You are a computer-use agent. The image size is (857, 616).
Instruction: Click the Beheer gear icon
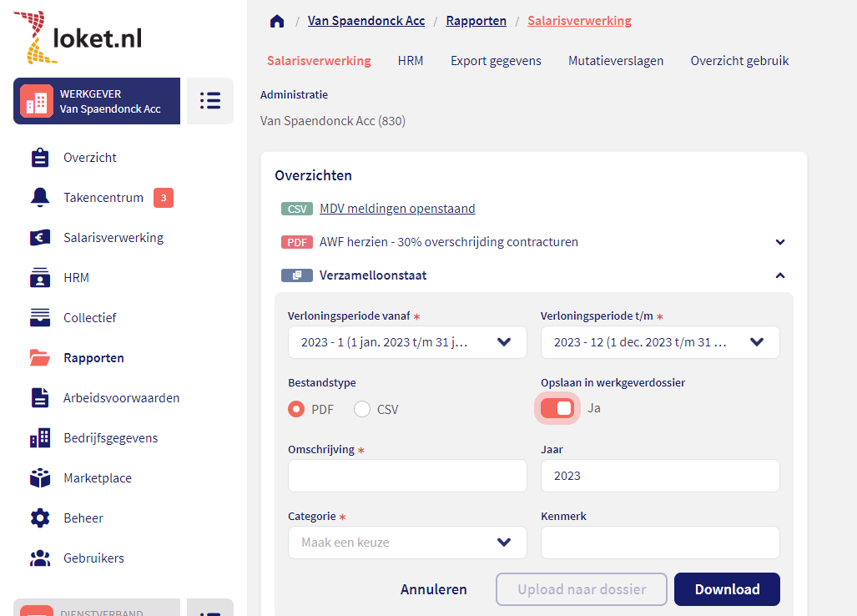click(x=40, y=518)
